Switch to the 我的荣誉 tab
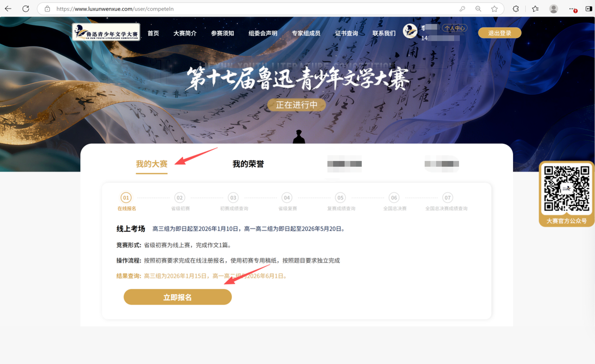Image resolution: width=595 pixels, height=364 pixels. (248, 164)
